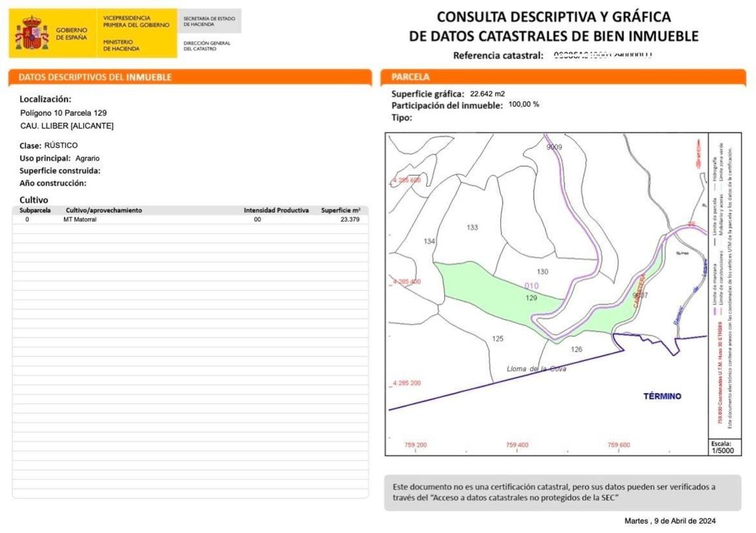
Task: Click the Spanish coat of arms emblem
Action: click(x=32, y=33)
